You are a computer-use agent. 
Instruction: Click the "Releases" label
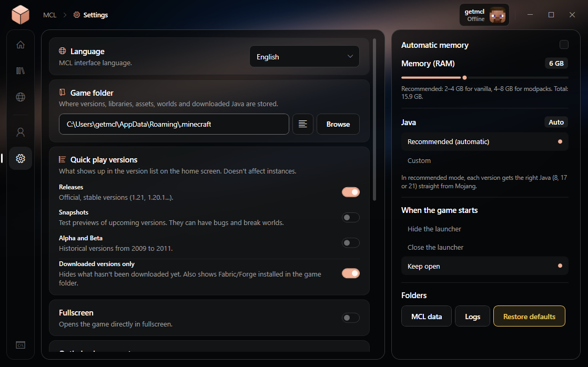[x=71, y=187]
